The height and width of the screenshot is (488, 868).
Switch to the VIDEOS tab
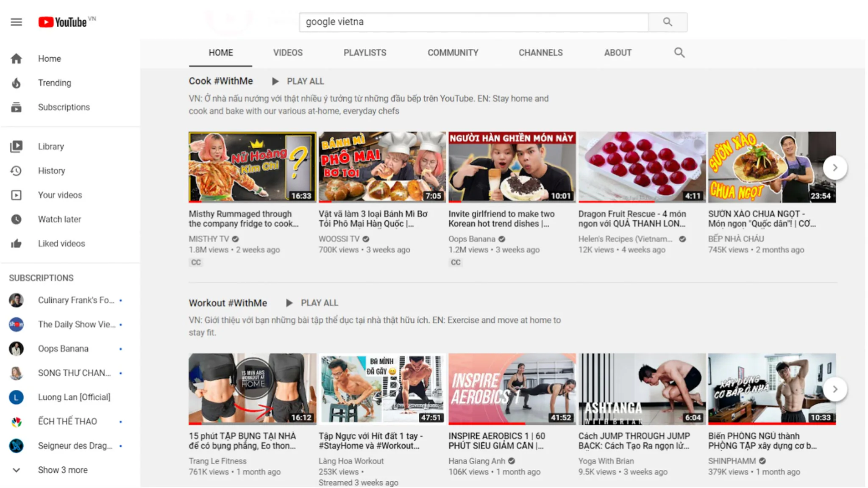(x=288, y=53)
